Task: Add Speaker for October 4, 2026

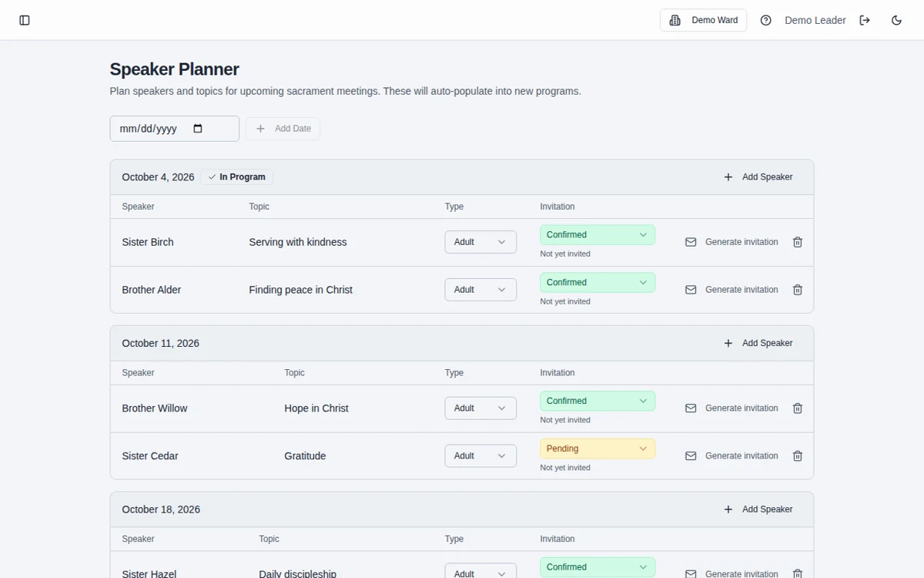Action: [x=758, y=177]
